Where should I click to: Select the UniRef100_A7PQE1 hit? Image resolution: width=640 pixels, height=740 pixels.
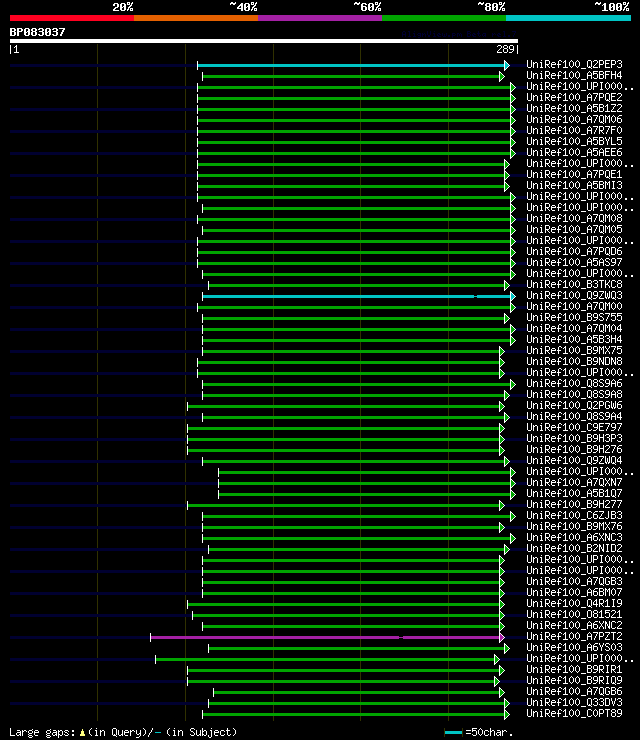coord(574,175)
